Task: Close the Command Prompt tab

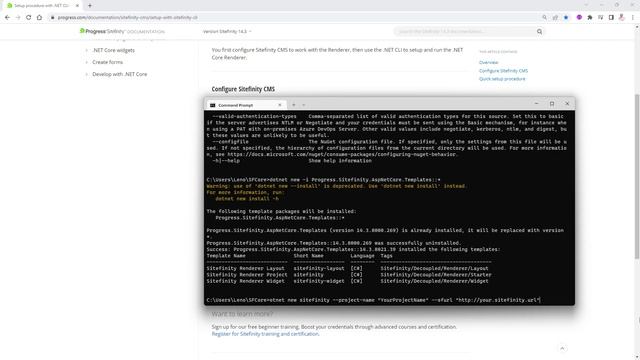Action: click(x=280, y=105)
